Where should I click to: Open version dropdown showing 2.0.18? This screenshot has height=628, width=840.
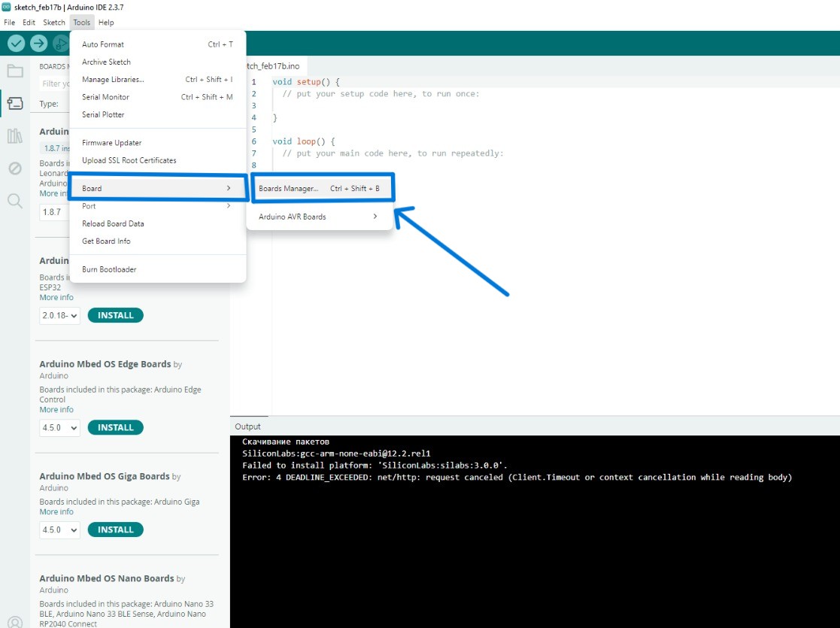59,316
